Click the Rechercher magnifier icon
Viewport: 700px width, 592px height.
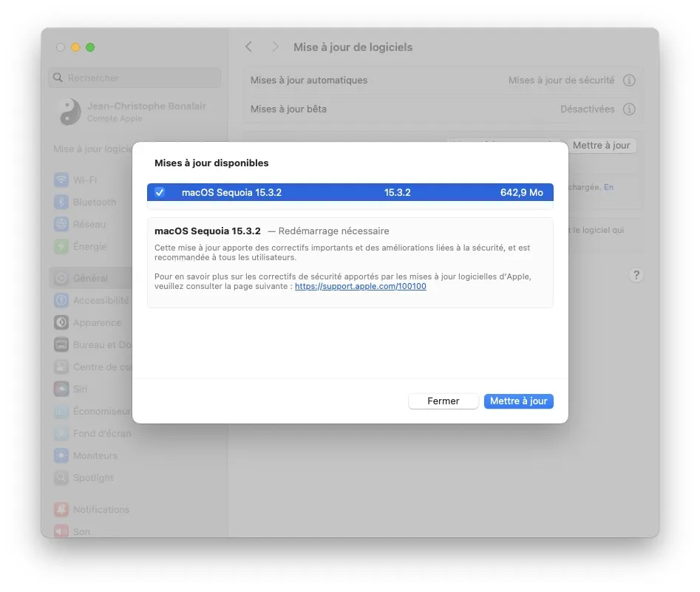coord(58,78)
